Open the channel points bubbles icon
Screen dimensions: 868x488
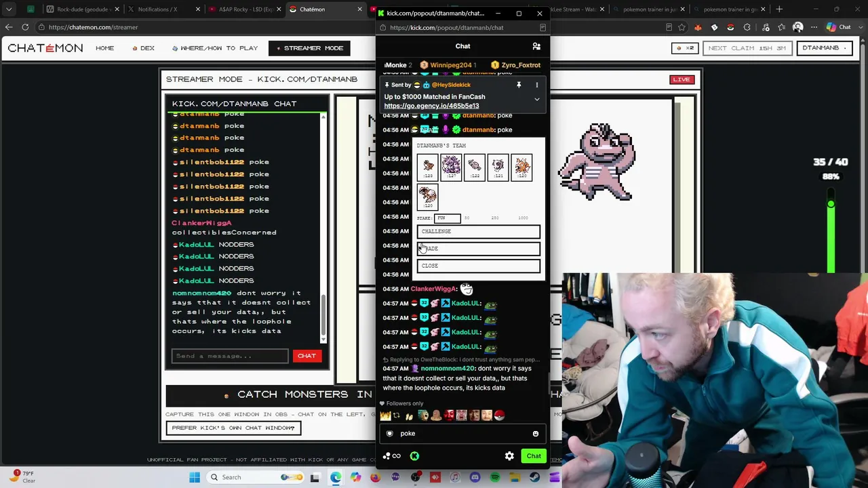pyautogui.click(x=387, y=456)
